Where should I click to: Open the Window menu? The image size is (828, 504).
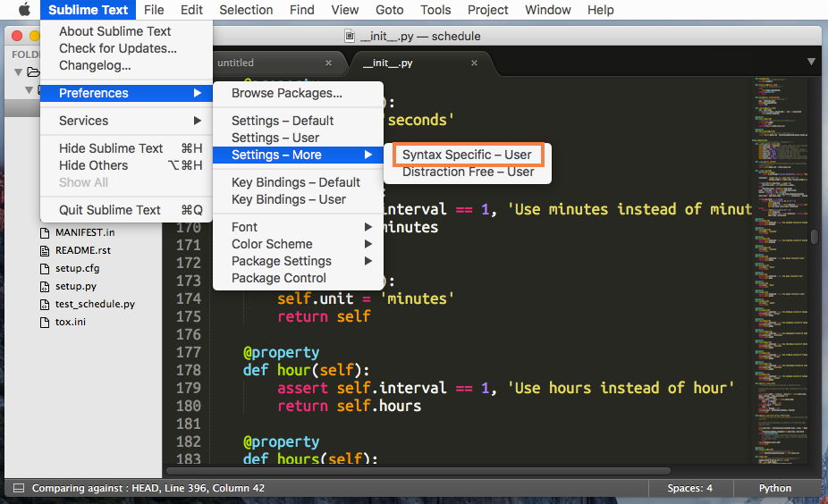click(x=547, y=10)
